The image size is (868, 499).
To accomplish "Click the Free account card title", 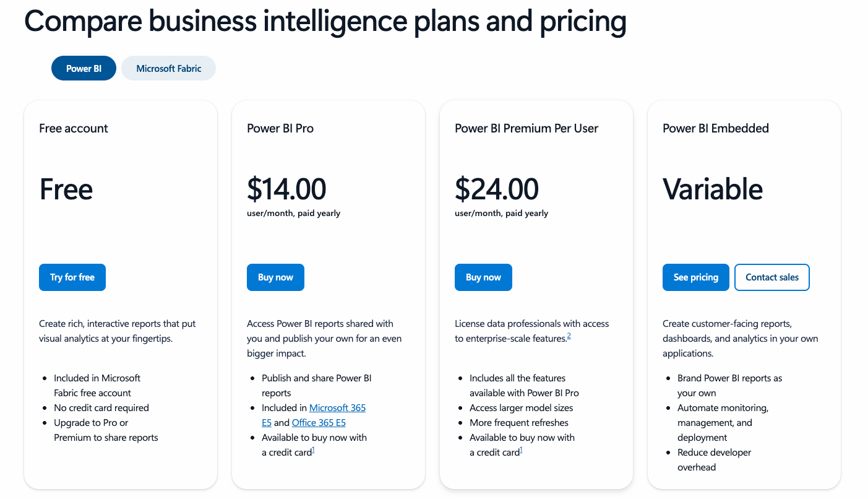I will tap(74, 128).
